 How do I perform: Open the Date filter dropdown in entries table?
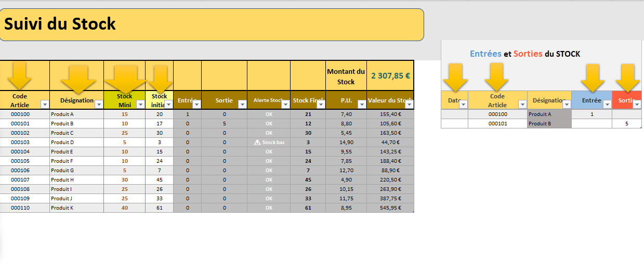pos(463,104)
